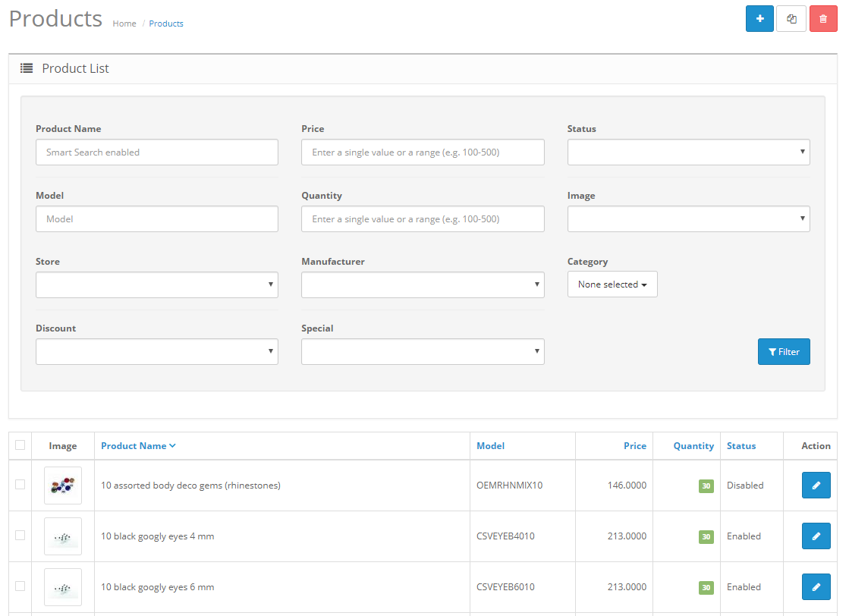This screenshot has height=616, width=849.
Task: Click quantity badge for CSVEYEB6010
Action: click(x=706, y=588)
